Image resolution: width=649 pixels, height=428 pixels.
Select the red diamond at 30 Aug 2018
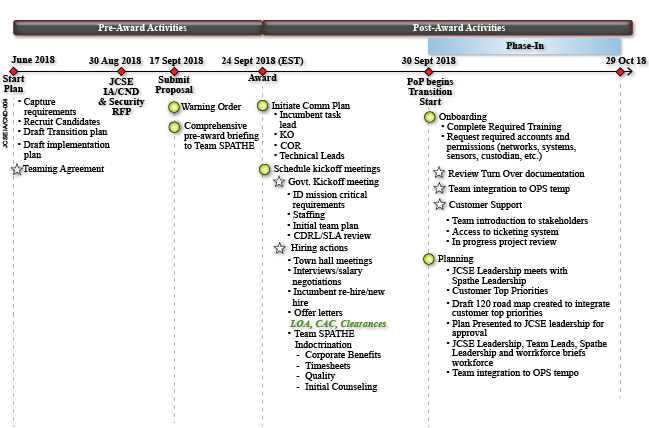click(x=122, y=72)
